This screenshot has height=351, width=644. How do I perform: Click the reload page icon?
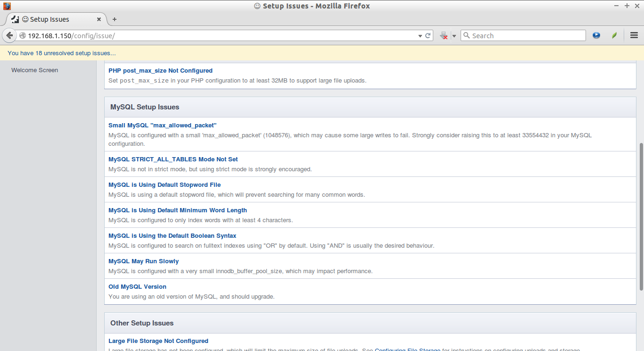tap(428, 35)
